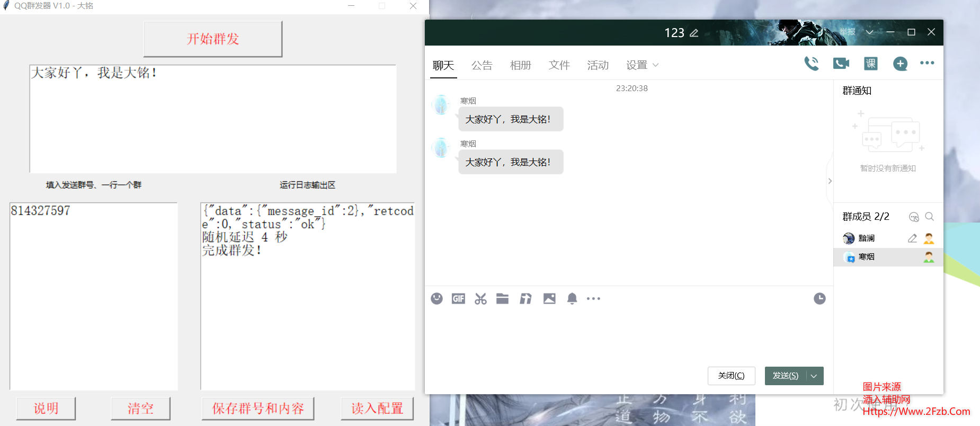
Task: Click the group number list field
Action: coord(94,296)
